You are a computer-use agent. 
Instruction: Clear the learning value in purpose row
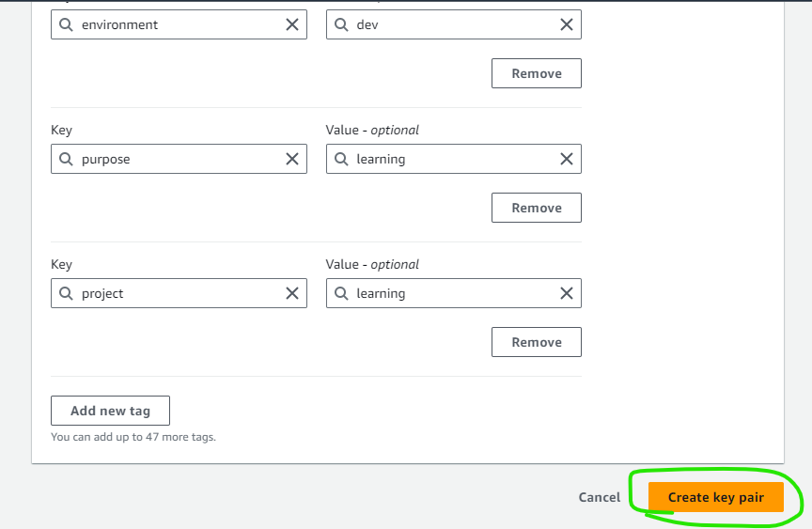(x=567, y=159)
